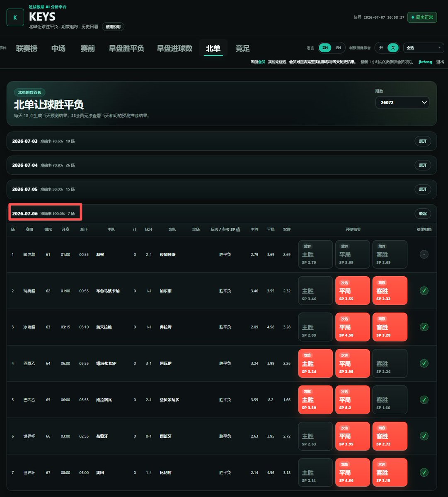The width and height of the screenshot is (448, 497).
Task: Click the 客胜 SP 3.18 card
Action: 390,472
